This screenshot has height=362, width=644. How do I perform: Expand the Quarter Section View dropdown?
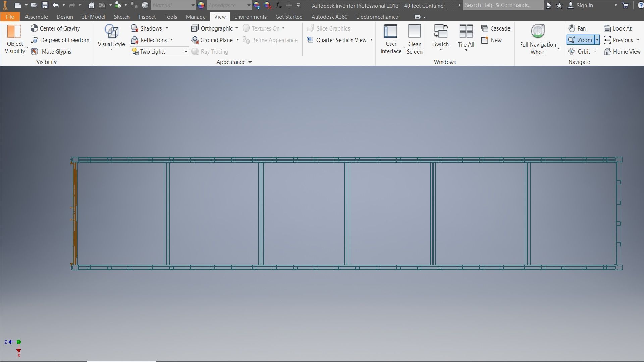(x=371, y=40)
